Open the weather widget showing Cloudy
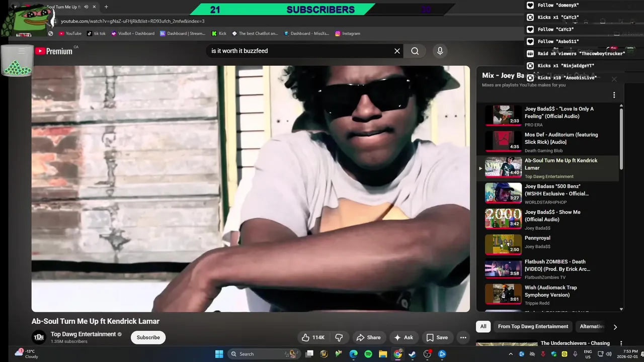This screenshot has height=362, width=644. pos(27,354)
